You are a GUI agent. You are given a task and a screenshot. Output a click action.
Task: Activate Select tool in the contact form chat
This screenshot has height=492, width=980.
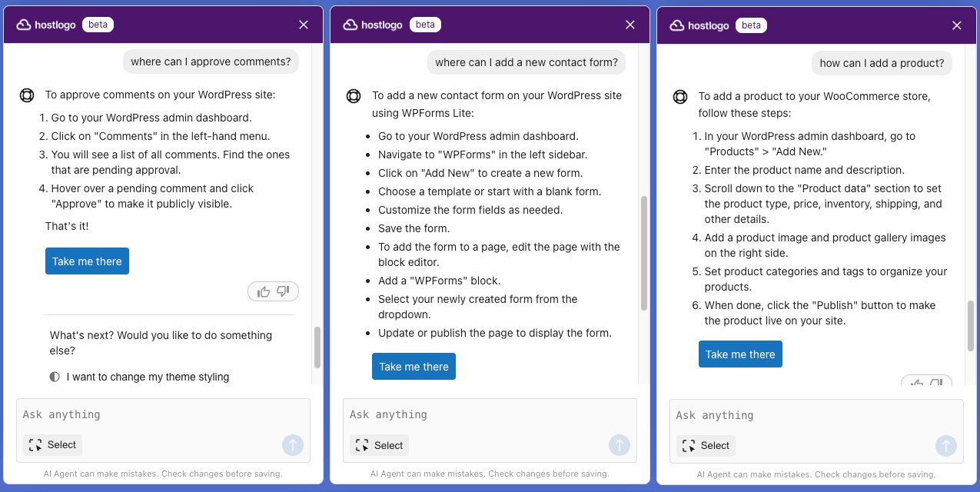tap(379, 445)
